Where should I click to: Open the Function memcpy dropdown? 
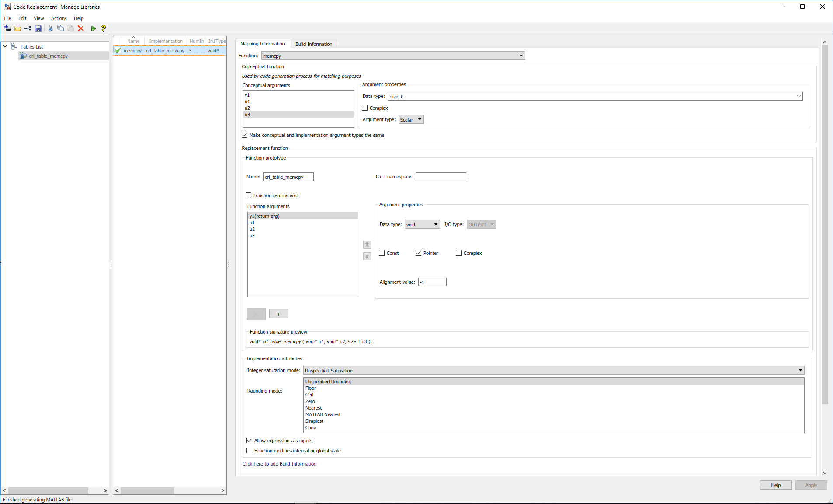coord(393,56)
